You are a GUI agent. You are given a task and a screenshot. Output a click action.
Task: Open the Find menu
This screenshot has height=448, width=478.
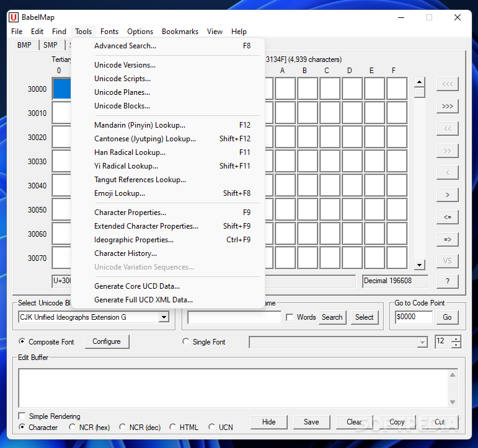click(59, 32)
